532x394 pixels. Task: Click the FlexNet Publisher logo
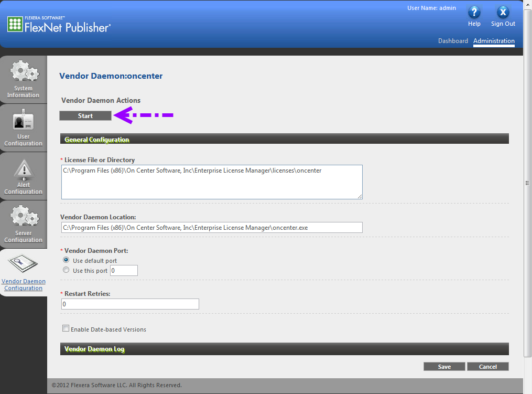[59, 24]
